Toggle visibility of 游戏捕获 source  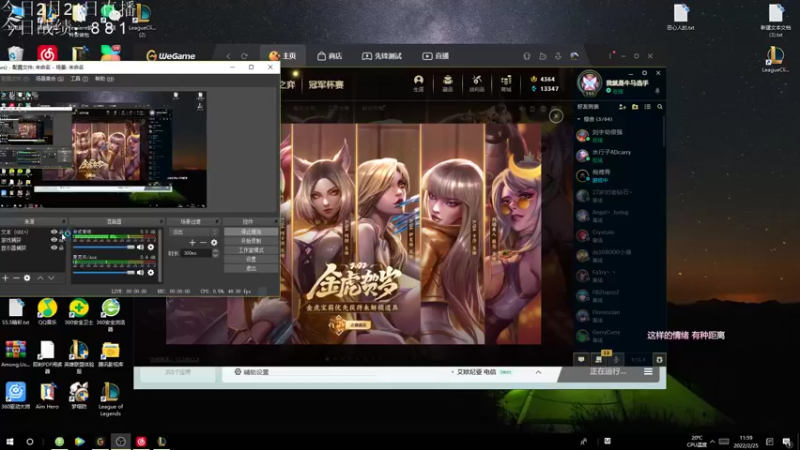54,240
